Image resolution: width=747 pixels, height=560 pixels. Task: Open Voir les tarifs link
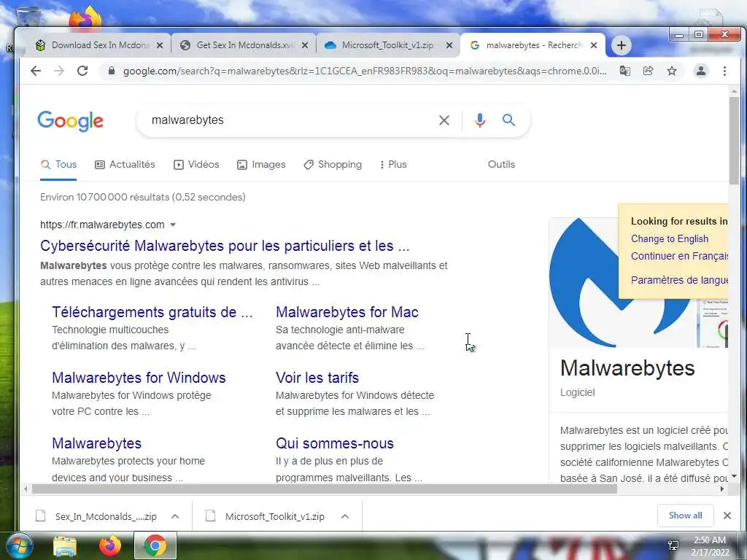tap(317, 378)
